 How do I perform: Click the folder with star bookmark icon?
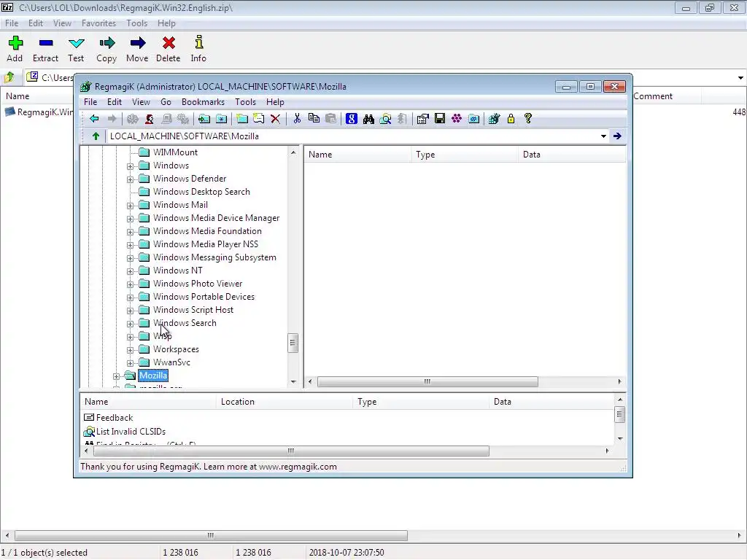point(222,119)
